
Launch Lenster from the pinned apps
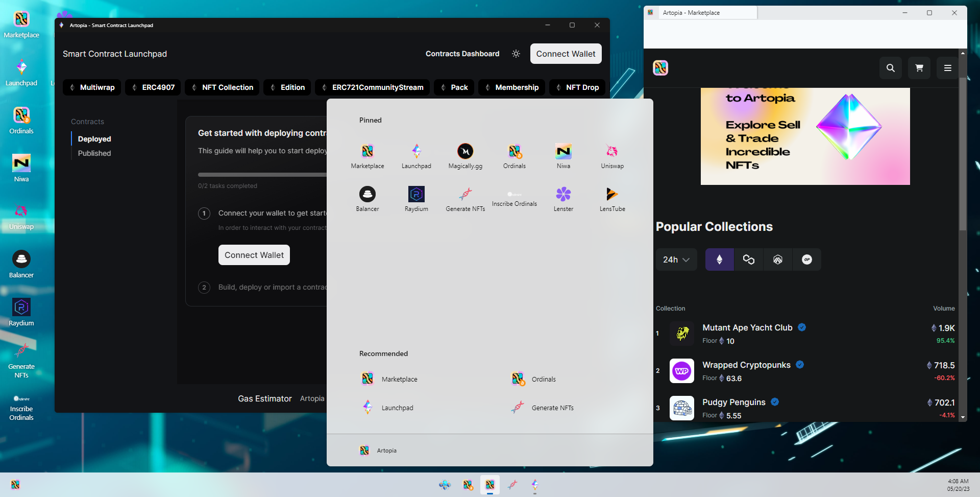coord(563,199)
